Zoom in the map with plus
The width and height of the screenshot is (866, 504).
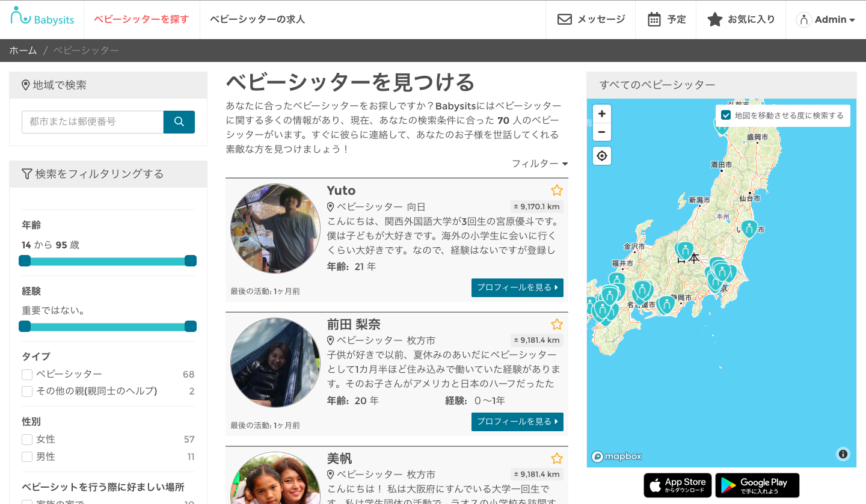click(x=601, y=114)
